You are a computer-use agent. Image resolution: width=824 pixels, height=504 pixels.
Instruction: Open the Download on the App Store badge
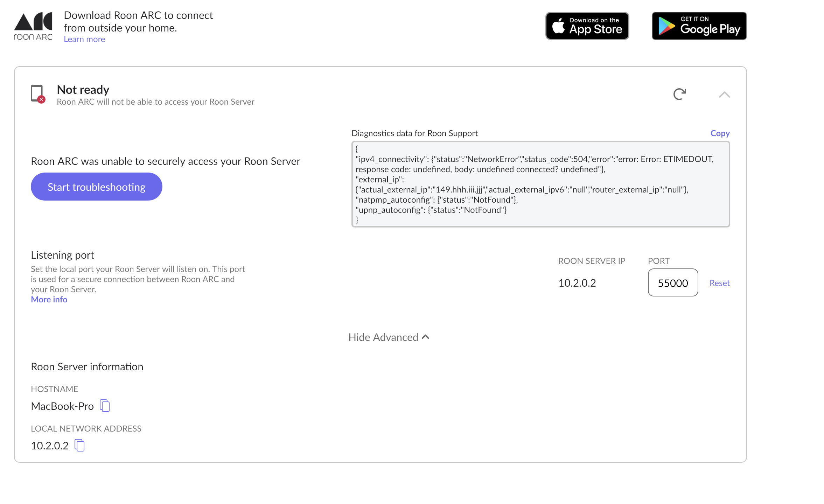[x=587, y=26]
